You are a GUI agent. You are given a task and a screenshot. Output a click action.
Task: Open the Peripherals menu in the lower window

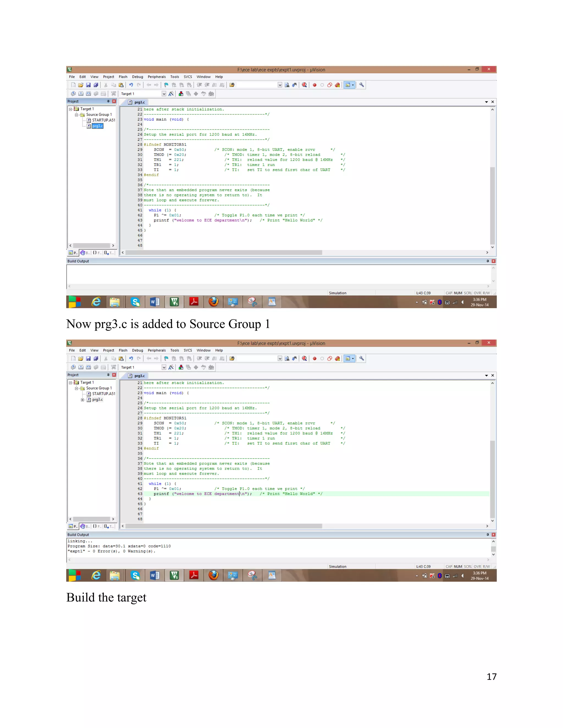pos(156,350)
